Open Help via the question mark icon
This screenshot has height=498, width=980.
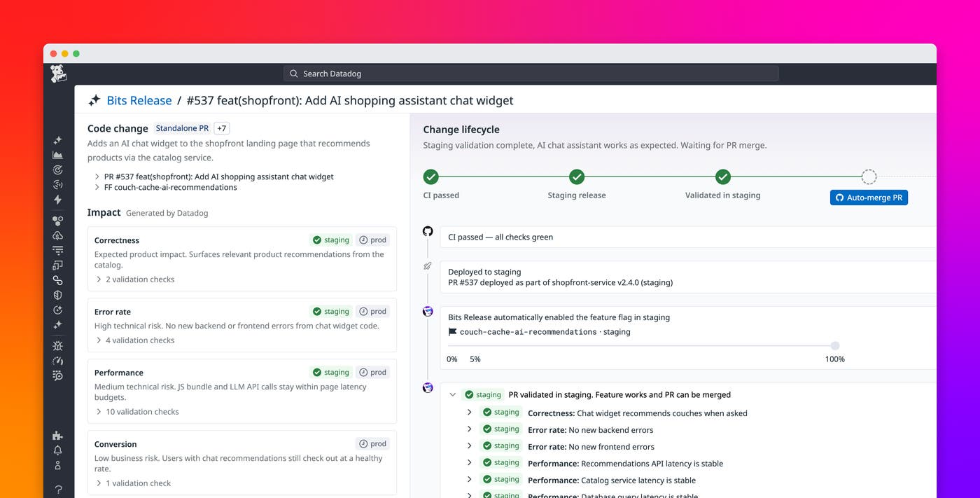pyautogui.click(x=58, y=490)
